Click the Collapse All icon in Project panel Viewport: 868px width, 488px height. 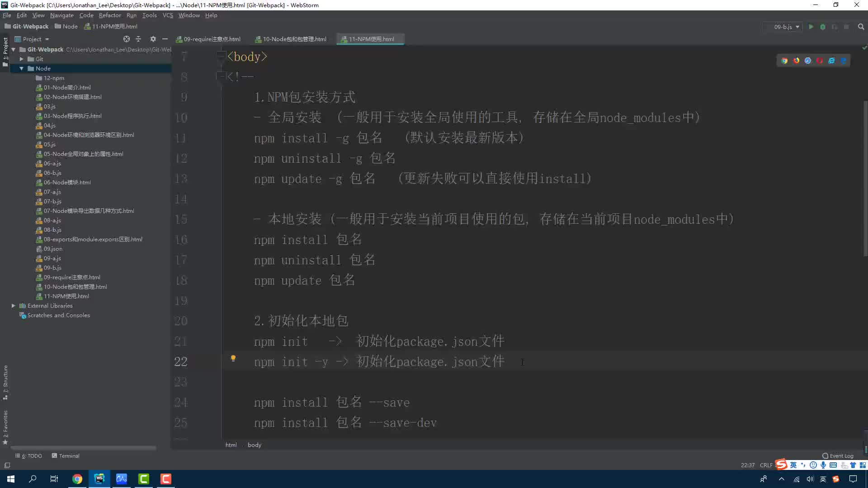(138, 39)
